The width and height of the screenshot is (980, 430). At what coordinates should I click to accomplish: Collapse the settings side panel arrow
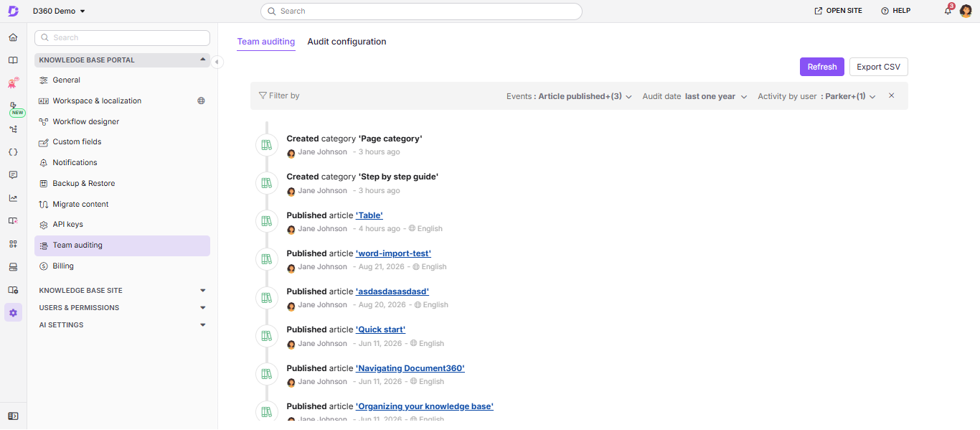click(x=217, y=62)
